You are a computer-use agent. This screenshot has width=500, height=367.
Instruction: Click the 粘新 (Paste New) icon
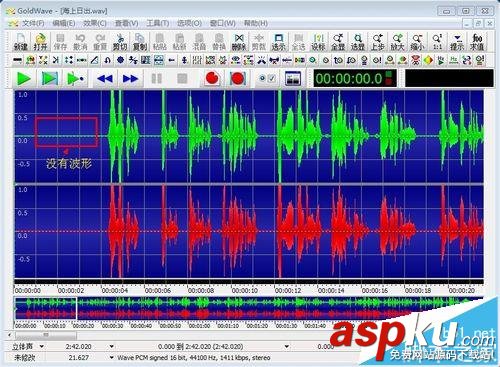tap(179, 42)
